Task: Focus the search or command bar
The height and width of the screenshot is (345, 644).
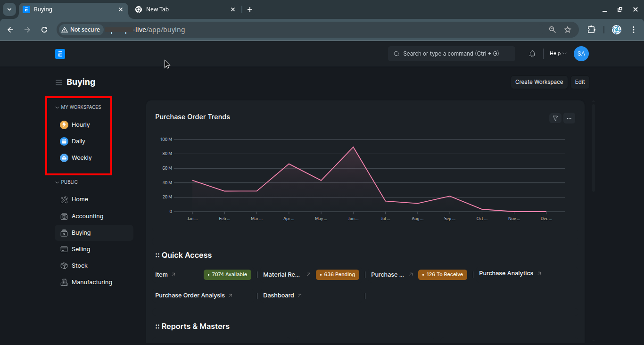Action: click(451, 54)
